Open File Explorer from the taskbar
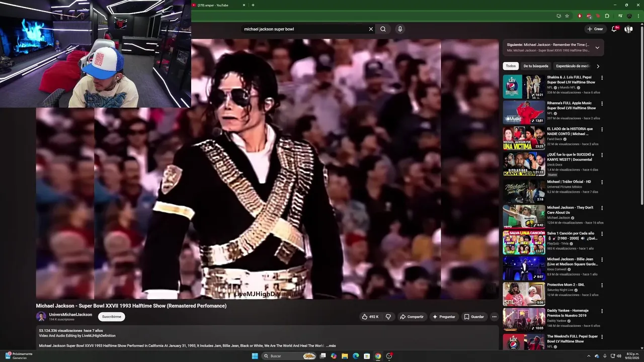Viewport: 644px width, 362px height. coord(345,356)
